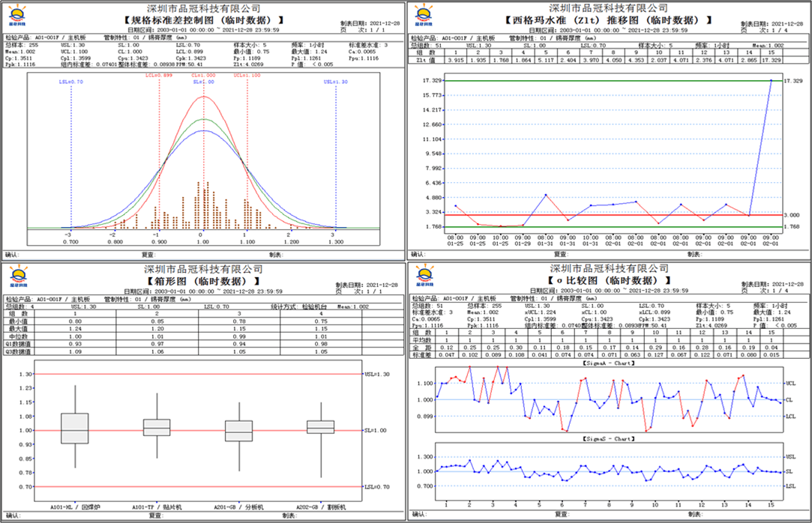Click the 箱形图 (临时数据) title
The width and height of the screenshot is (812, 523).
point(203,282)
